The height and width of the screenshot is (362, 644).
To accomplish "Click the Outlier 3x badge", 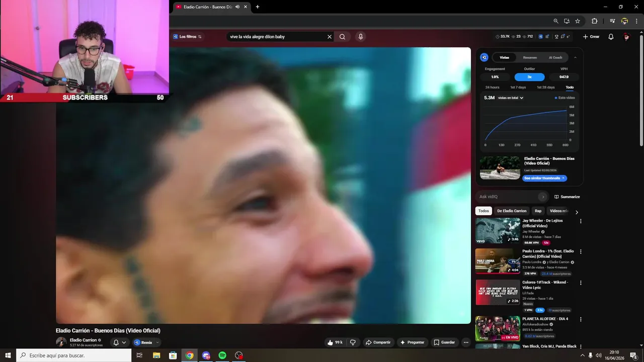I will point(529,77).
